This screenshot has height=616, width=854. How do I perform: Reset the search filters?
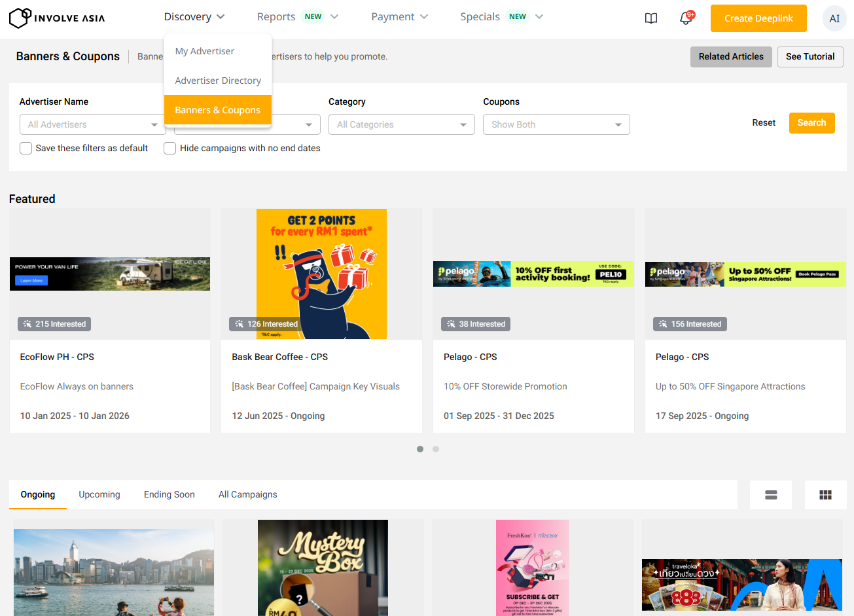[x=763, y=123]
